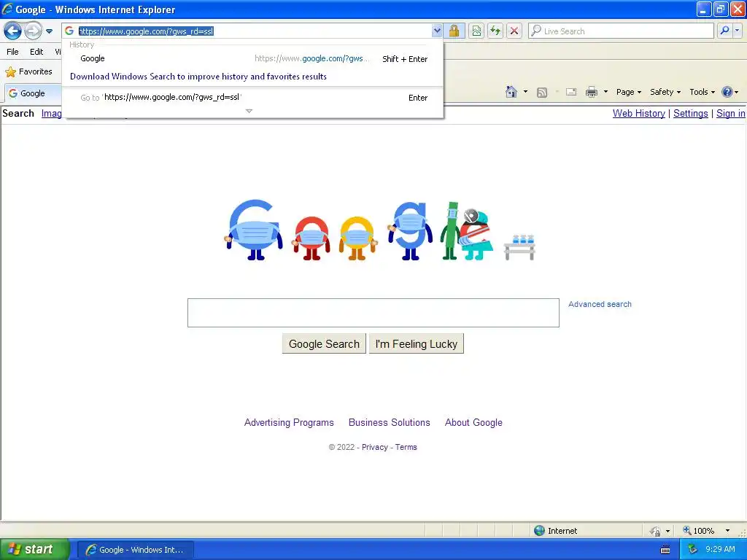Open the Web History link
The image size is (747, 560).
click(x=638, y=113)
